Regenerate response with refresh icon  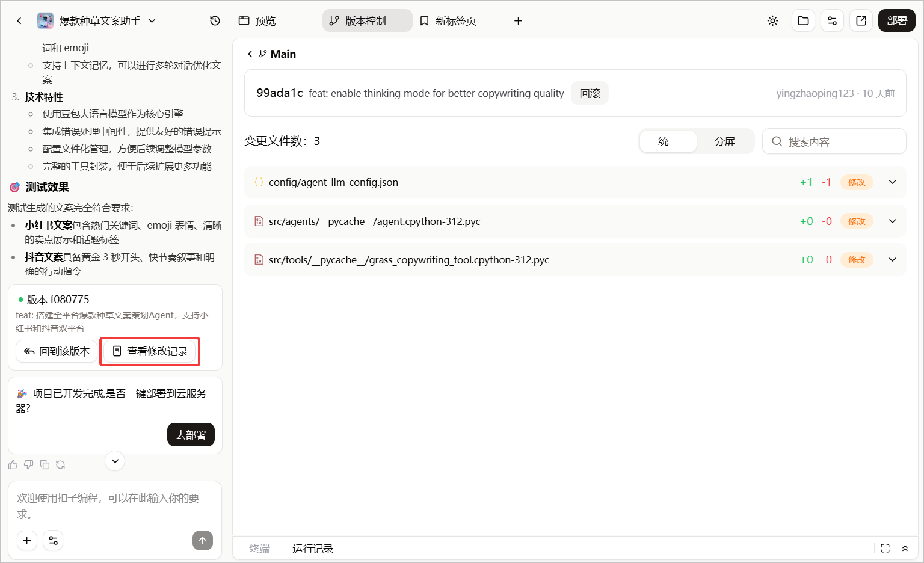60,464
